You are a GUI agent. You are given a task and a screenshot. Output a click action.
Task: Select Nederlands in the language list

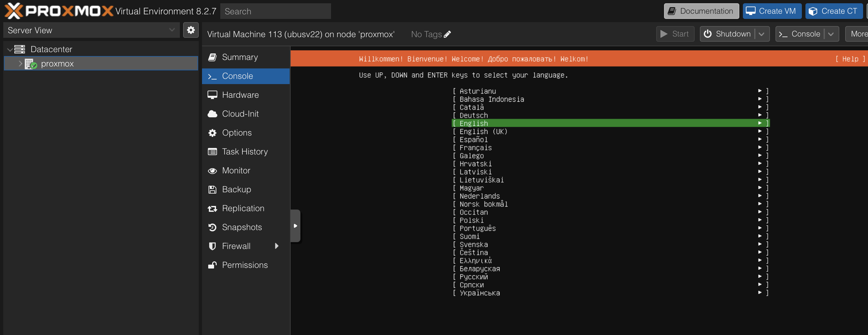pos(610,196)
